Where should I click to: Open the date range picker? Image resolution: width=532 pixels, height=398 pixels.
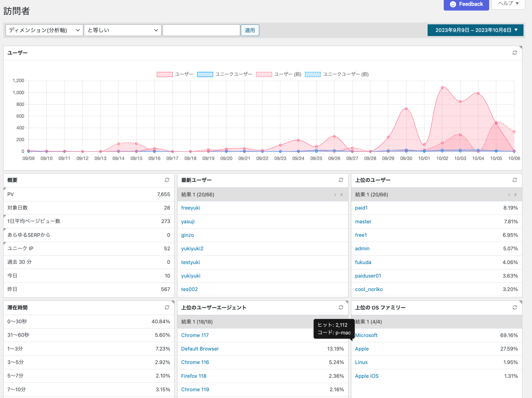click(475, 30)
